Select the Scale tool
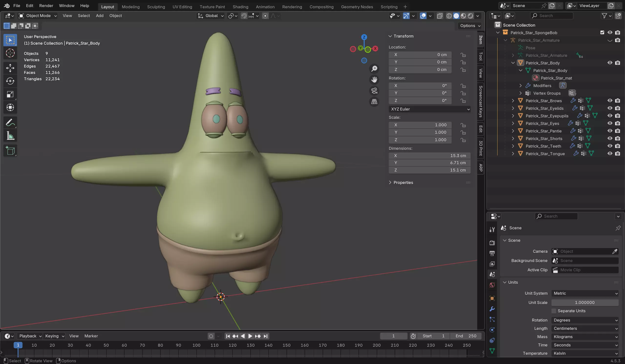The height and width of the screenshot is (364, 625). pos(10,94)
